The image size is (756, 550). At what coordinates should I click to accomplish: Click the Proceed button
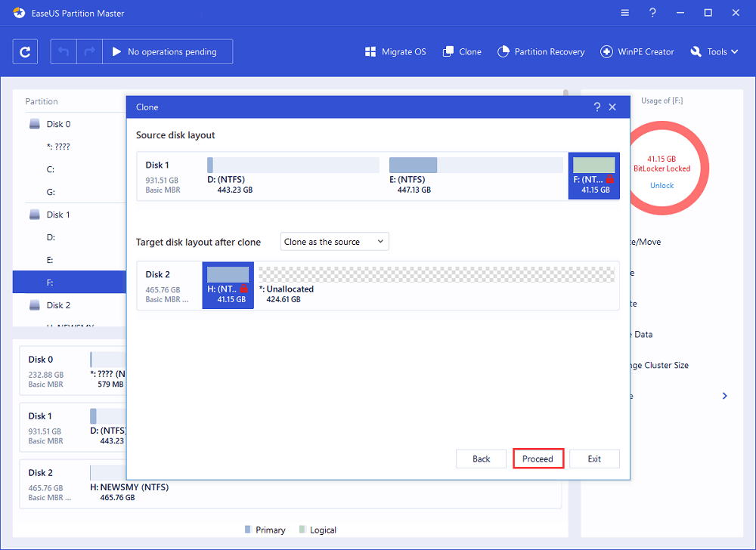point(538,459)
